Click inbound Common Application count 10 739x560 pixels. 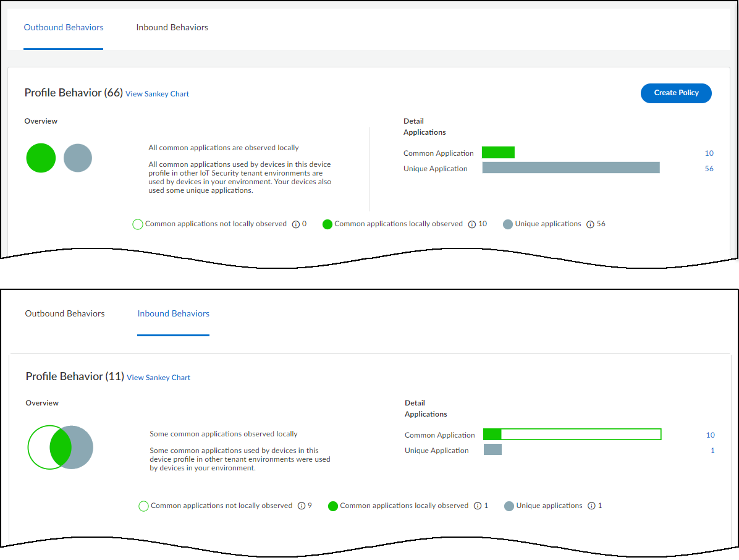(710, 435)
